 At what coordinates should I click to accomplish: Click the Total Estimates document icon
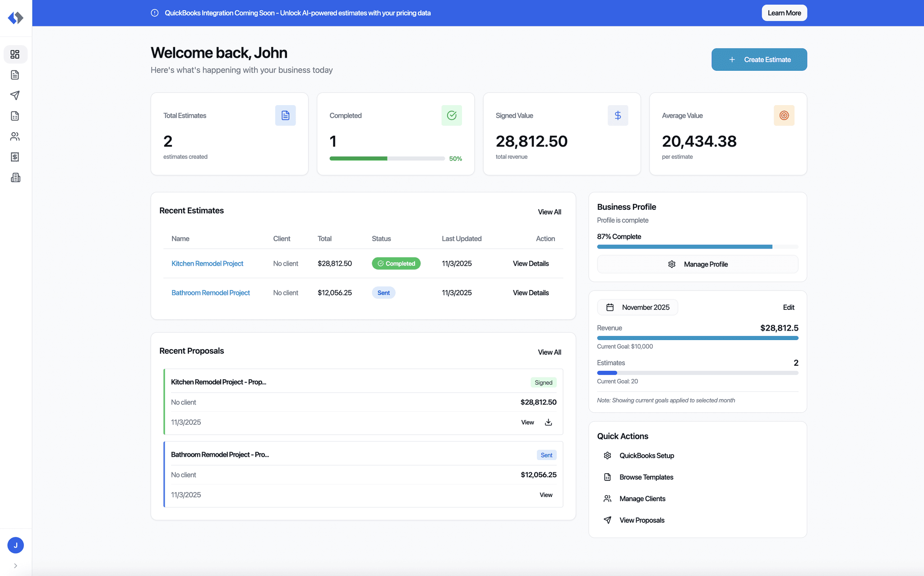tap(285, 115)
